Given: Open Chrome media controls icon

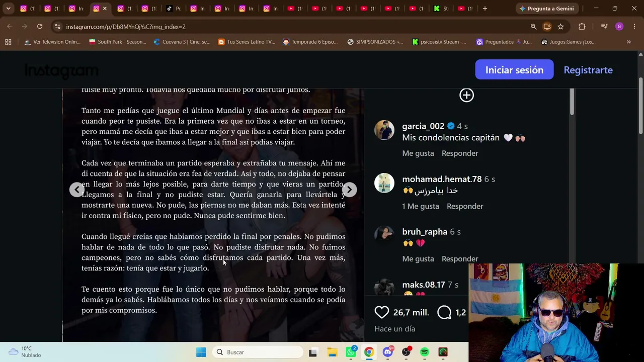Looking at the screenshot, I should click(x=604, y=26).
